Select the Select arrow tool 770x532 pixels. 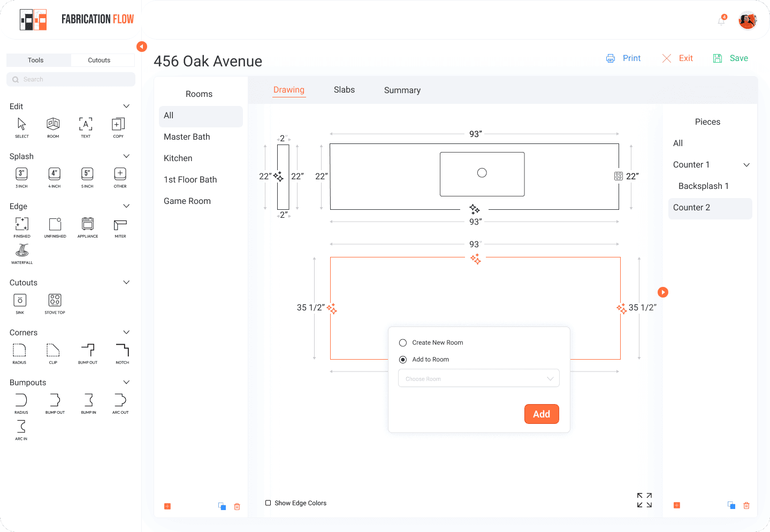pos(21,127)
